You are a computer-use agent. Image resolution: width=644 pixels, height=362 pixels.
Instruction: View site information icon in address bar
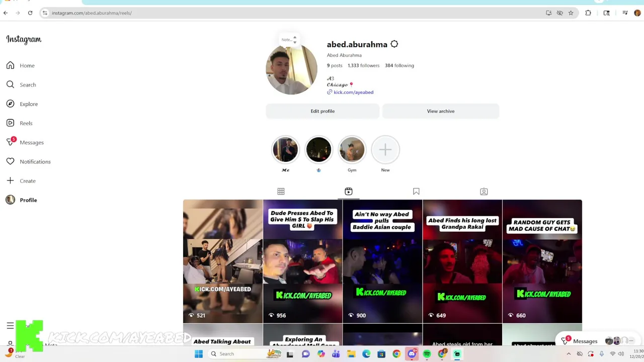tap(45, 13)
